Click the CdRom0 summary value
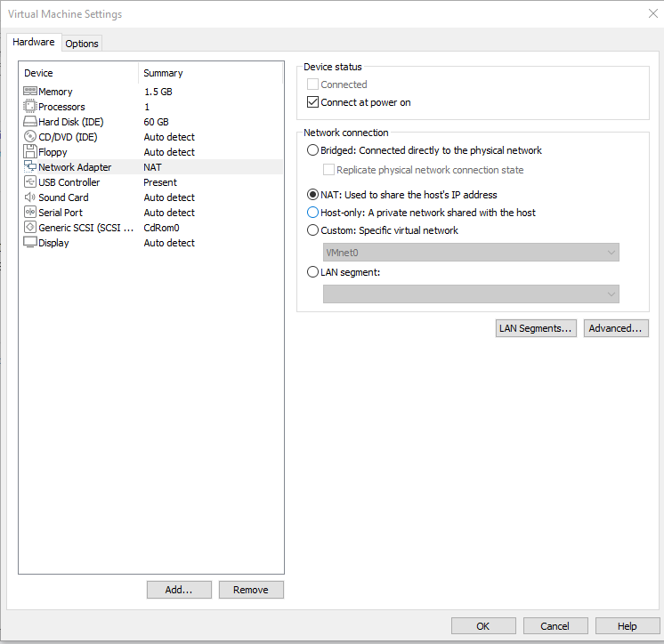The height and width of the screenshot is (644, 664). [161, 228]
